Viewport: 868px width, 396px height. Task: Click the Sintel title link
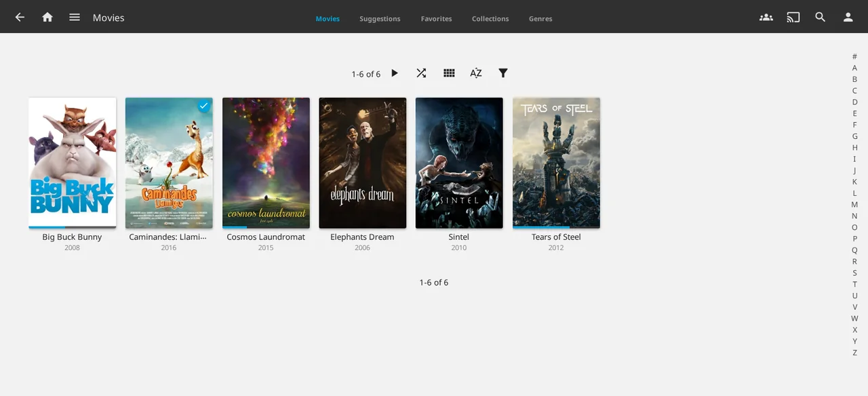point(459,237)
